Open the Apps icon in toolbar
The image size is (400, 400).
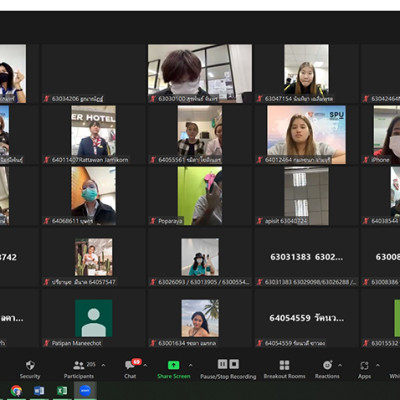(x=364, y=365)
